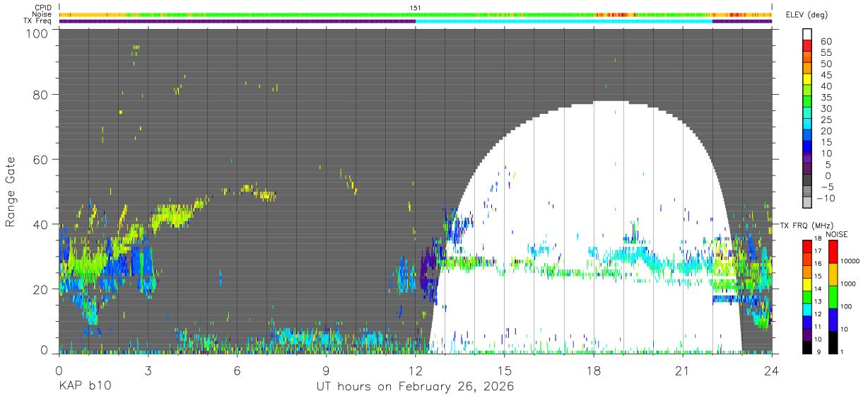The height and width of the screenshot is (401, 868).
Task: Click the 100 label on NOISE scale
Action: point(846,306)
